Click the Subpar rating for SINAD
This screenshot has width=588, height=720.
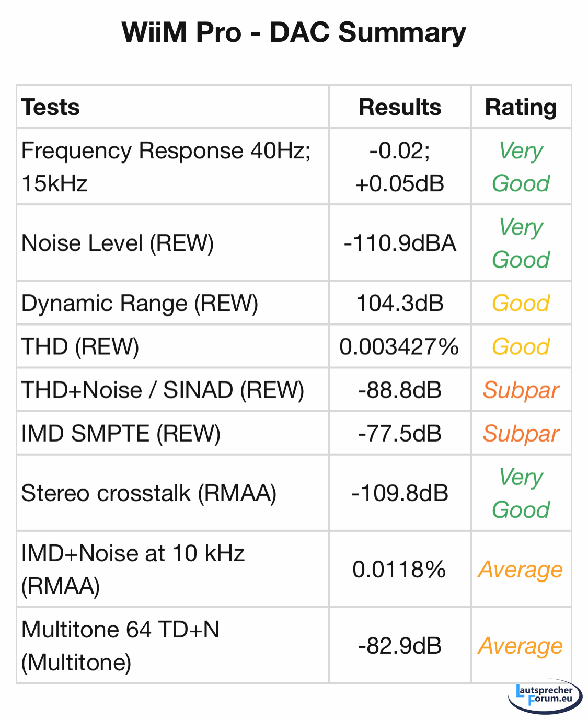click(521, 390)
